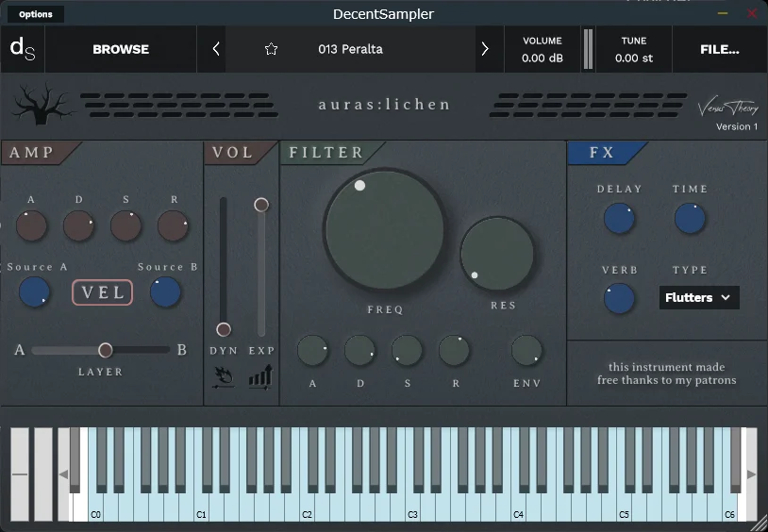Shift the keyboard left with arrow

tap(63, 474)
